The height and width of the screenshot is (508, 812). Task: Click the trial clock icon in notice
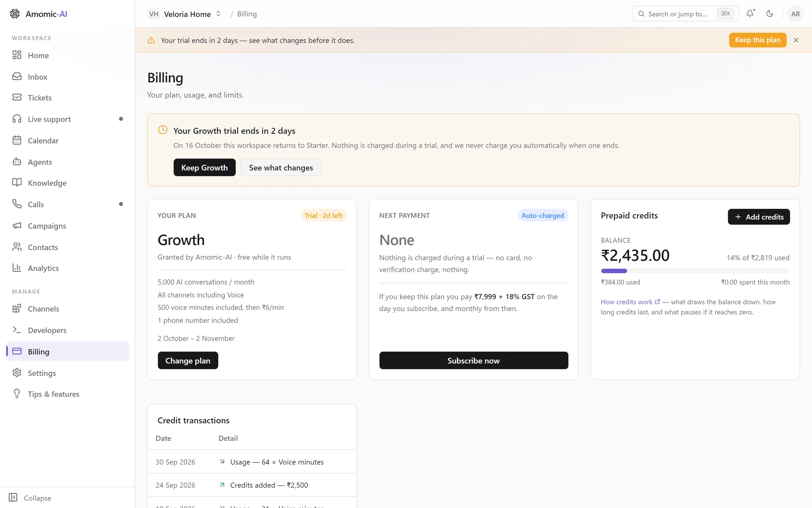[162, 130]
